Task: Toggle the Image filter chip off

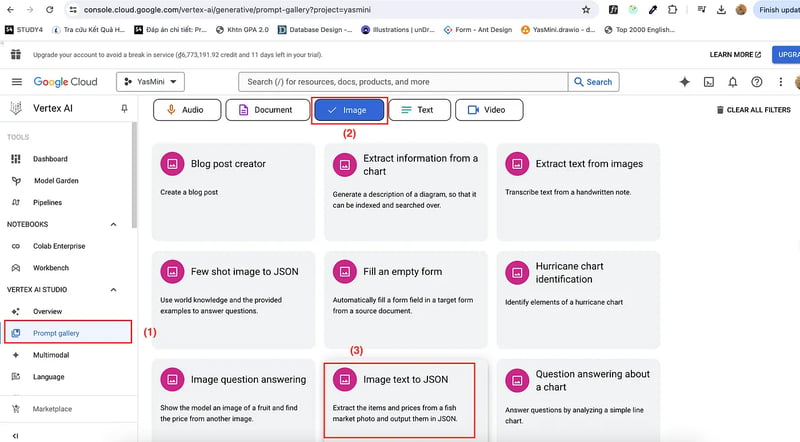Action: 349,110
